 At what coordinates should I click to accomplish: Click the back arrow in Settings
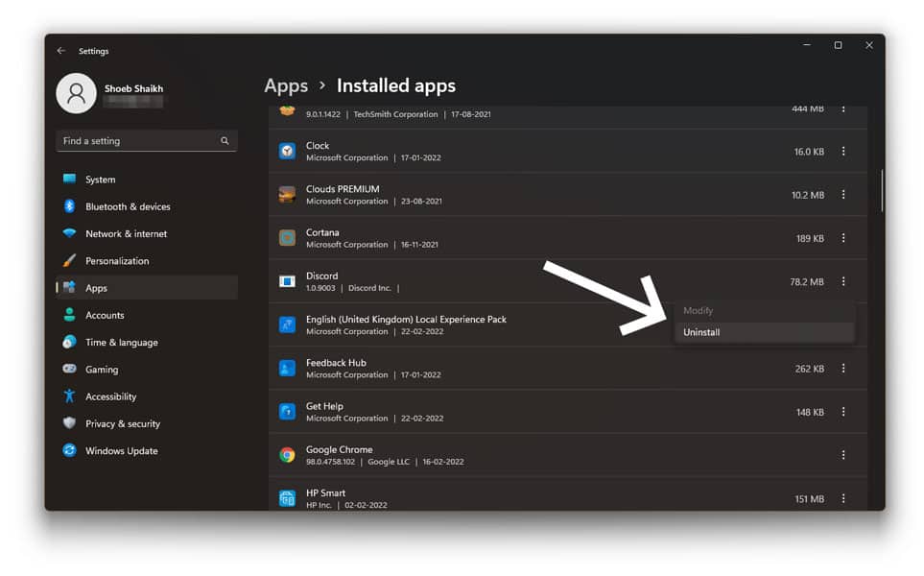coord(61,51)
